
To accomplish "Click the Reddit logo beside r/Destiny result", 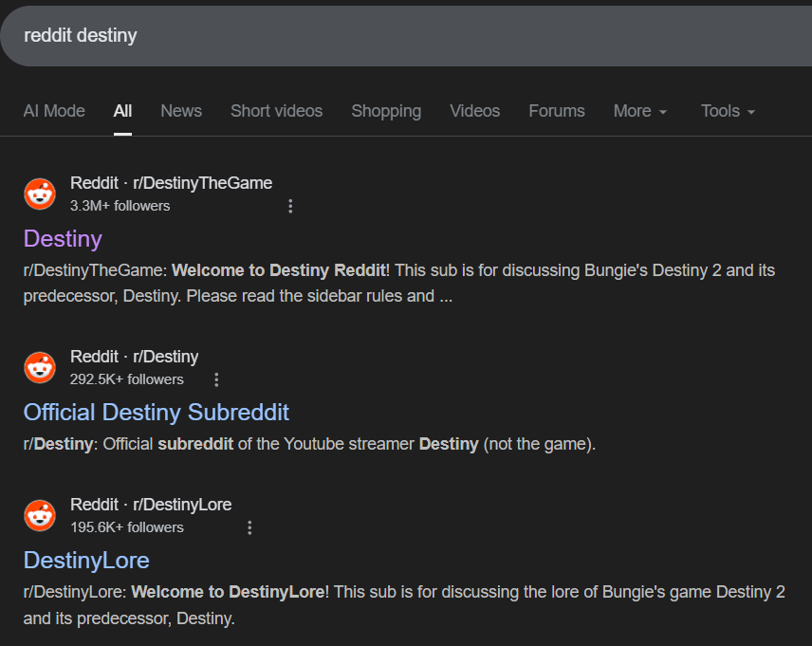I will coord(40,368).
